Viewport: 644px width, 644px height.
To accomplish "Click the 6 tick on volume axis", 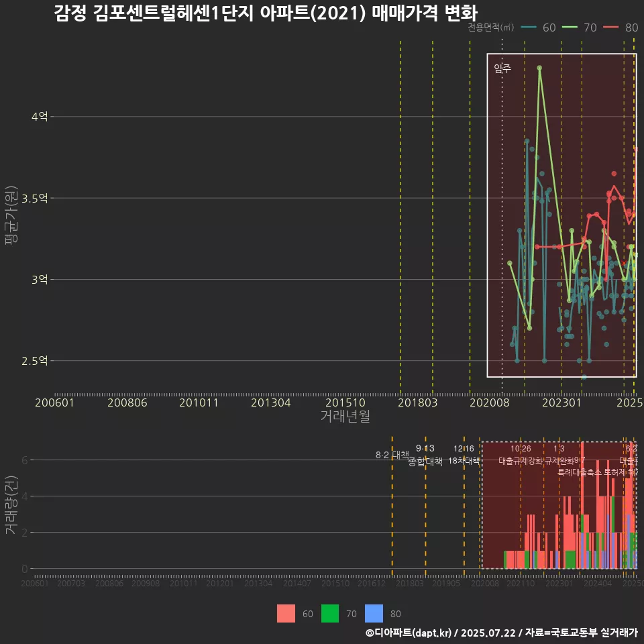I will coord(25,460).
